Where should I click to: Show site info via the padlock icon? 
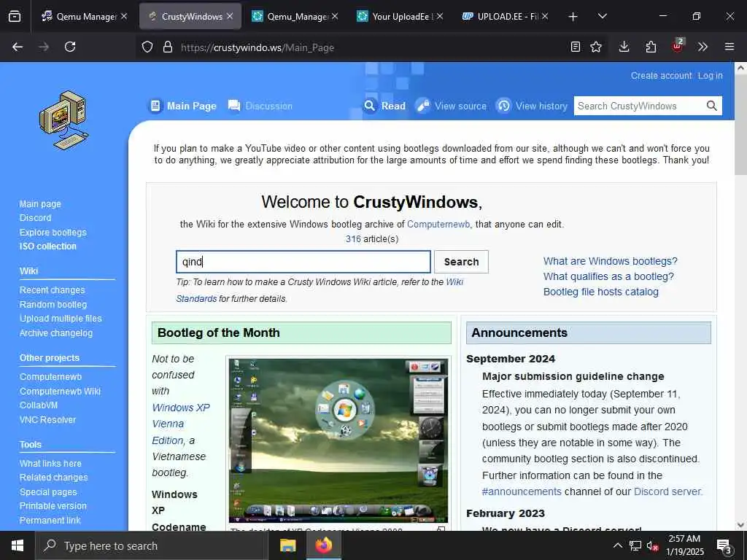pyautogui.click(x=167, y=47)
